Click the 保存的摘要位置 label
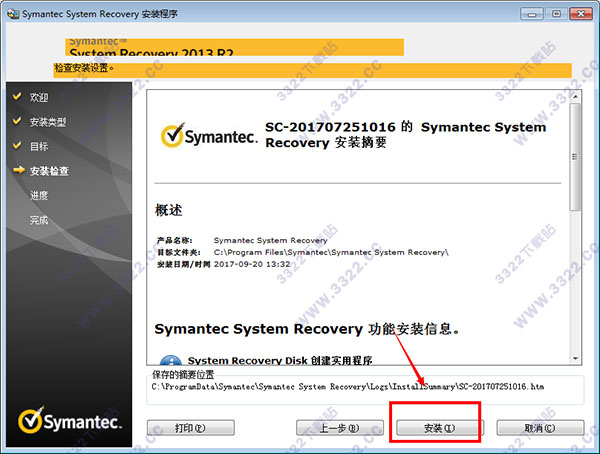 (183, 374)
